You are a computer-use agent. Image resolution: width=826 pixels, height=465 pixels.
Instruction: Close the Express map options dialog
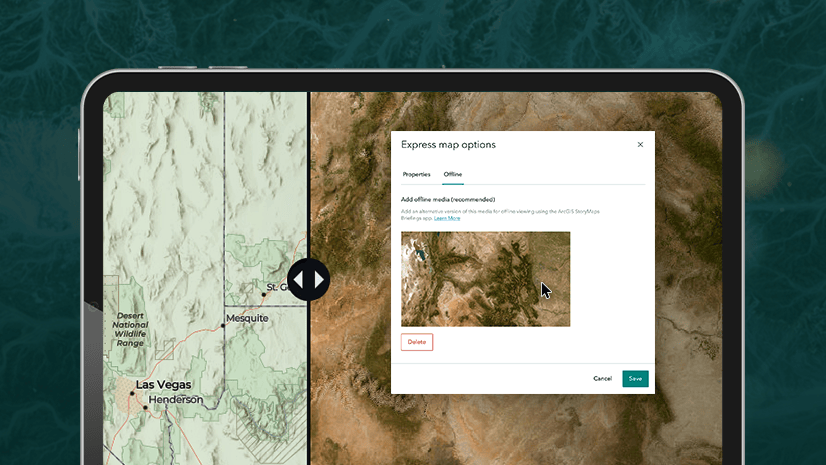640,144
